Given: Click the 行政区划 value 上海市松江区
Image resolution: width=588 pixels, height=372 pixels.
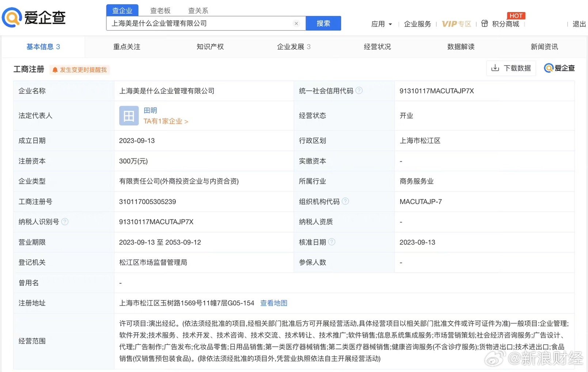Looking at the screenshot, I should tap(420, 141).
